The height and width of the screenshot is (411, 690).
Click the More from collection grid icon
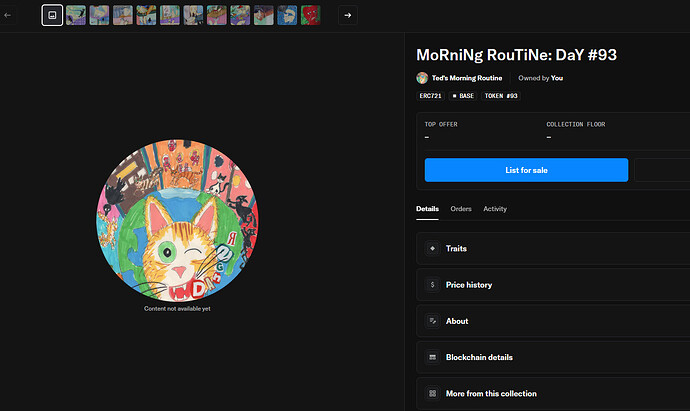coord(432,394)
